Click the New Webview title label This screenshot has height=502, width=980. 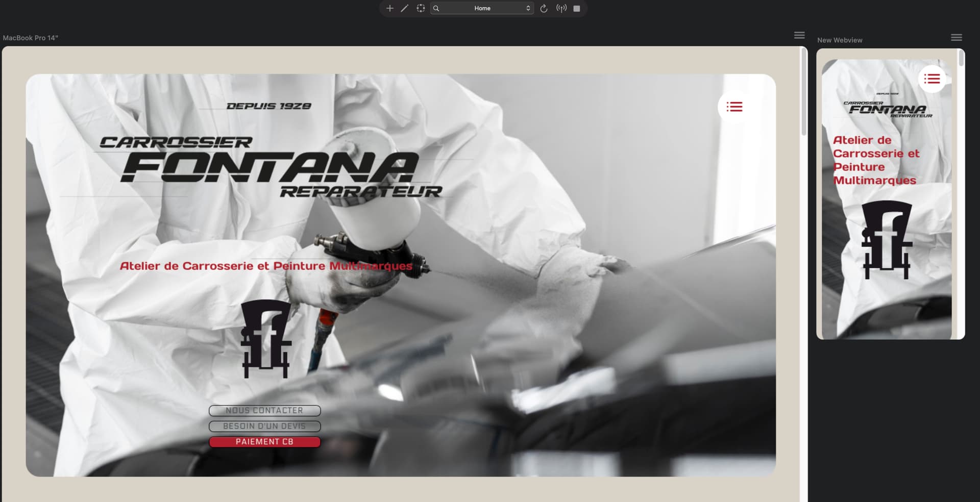click(840, 40)
